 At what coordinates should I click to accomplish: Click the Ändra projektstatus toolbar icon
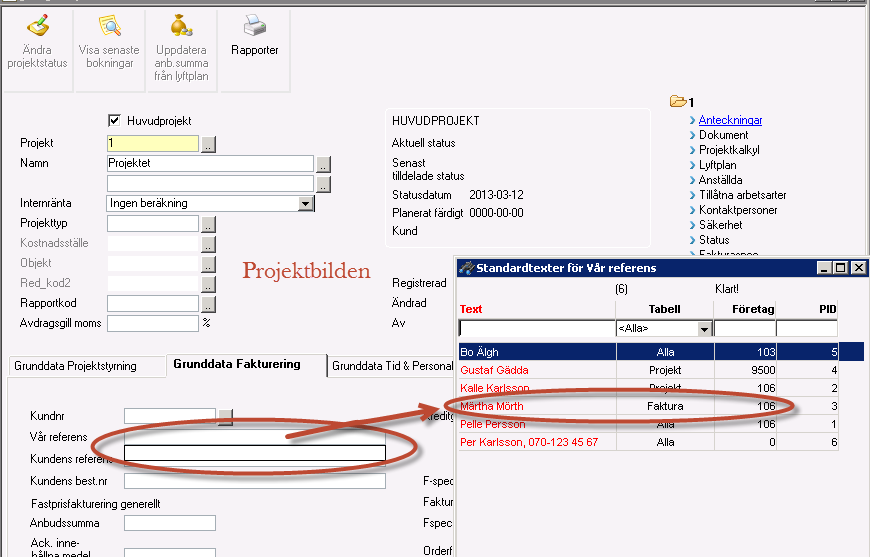38,26
